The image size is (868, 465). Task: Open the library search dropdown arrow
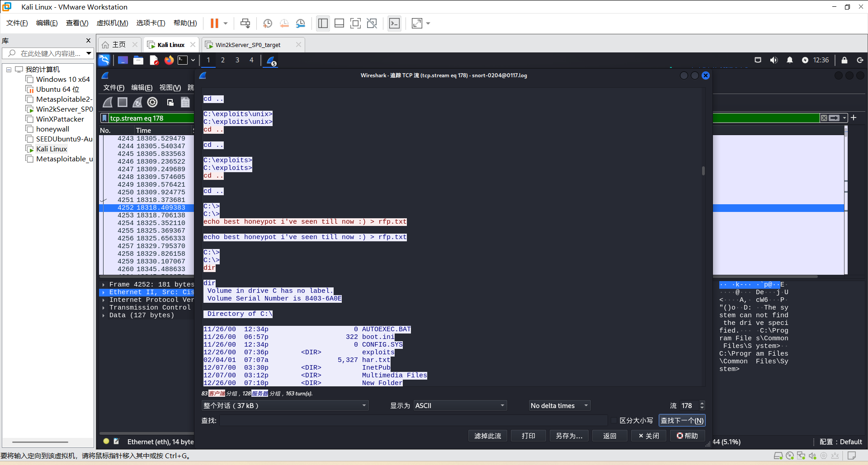(89, 53)
